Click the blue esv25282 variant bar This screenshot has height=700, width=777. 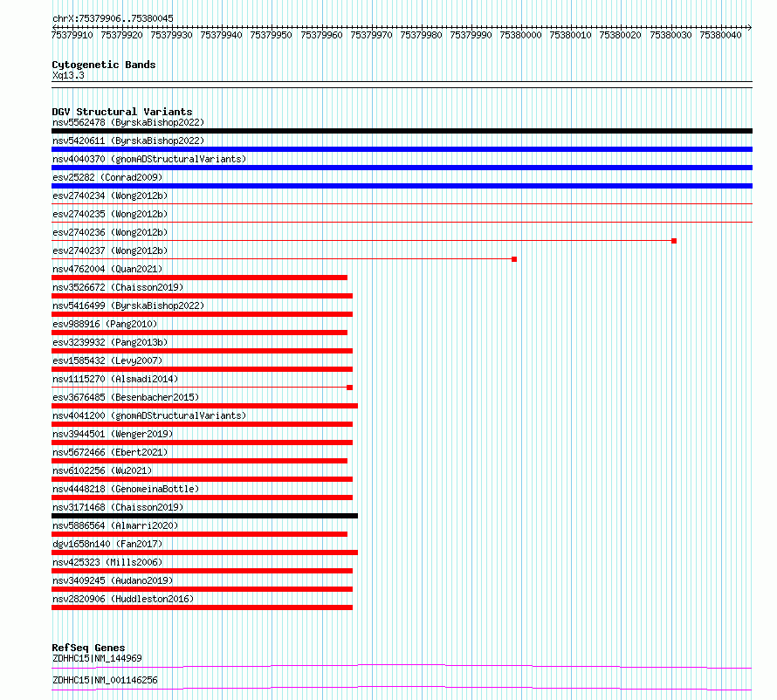(x=402, y=186)
